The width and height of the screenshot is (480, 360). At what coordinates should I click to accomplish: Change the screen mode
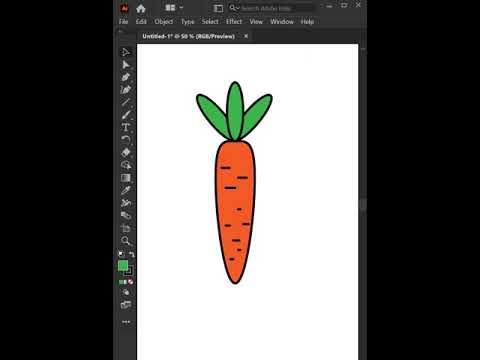coord(126,305)
